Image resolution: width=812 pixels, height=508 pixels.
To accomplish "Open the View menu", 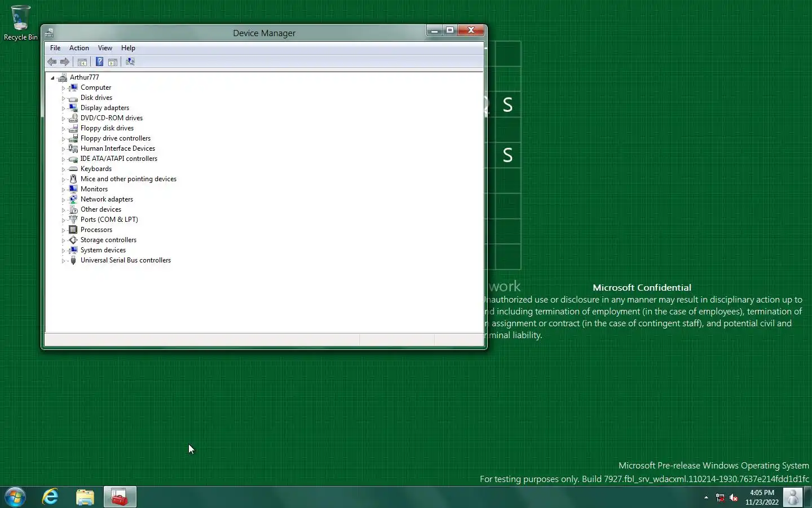I will [x=105, y=48].
